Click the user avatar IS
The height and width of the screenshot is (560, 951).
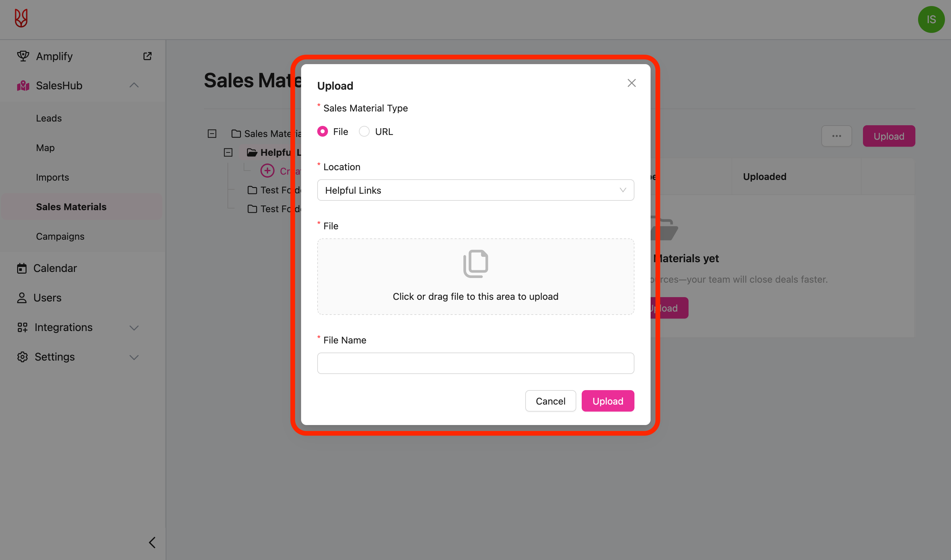[931, 19]
